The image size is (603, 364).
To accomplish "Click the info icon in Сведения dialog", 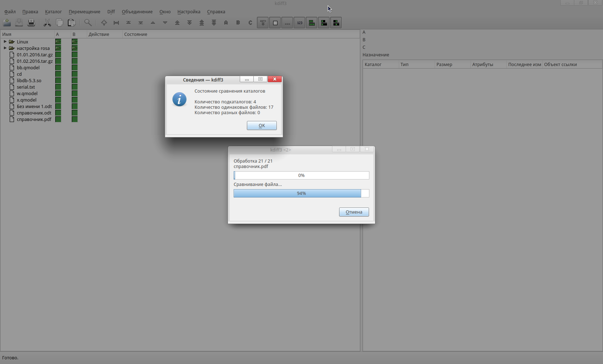I will (x=179, y=99).
